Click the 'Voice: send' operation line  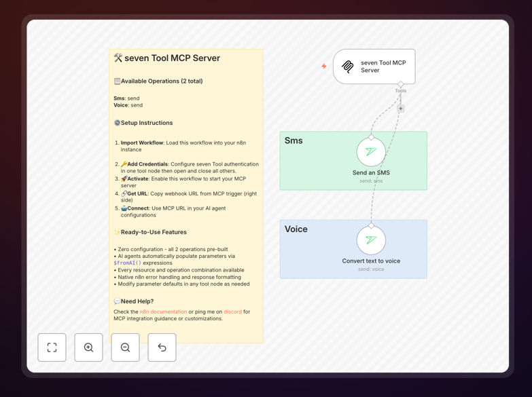(128, 105)
